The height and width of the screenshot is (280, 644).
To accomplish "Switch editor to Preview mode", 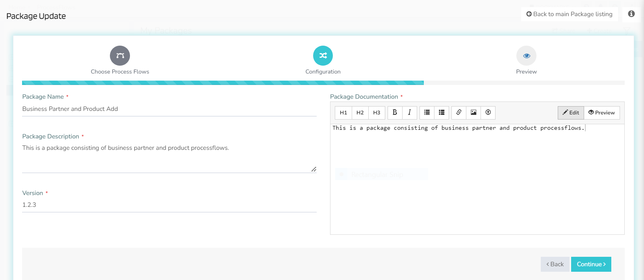I will point(601,113).
